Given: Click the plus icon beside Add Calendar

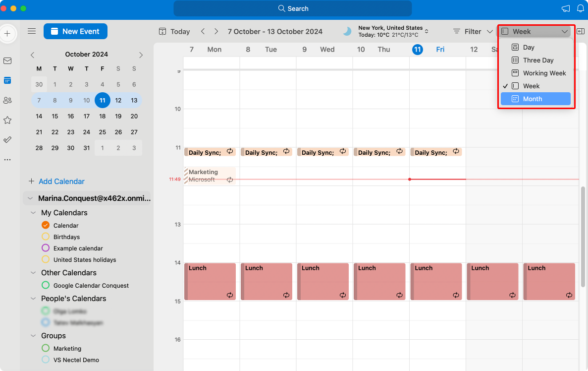Looking at the screenshot, I should coord(32,181).
